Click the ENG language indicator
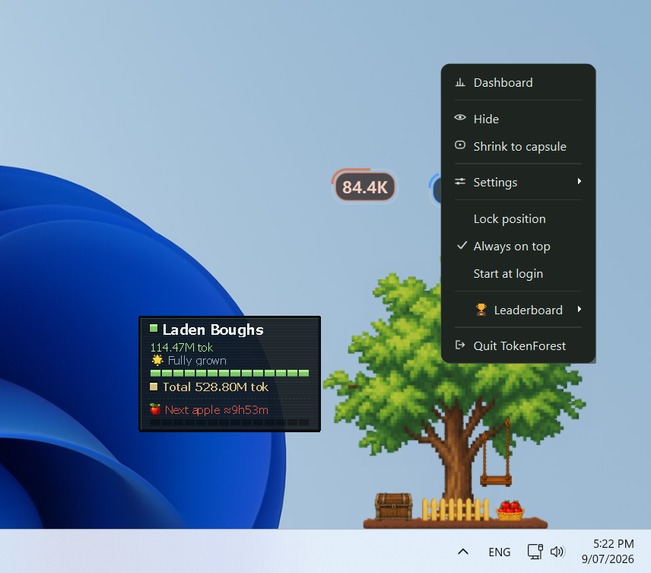The width and height of the screenshot is (651, 573). tap(499, 552)
